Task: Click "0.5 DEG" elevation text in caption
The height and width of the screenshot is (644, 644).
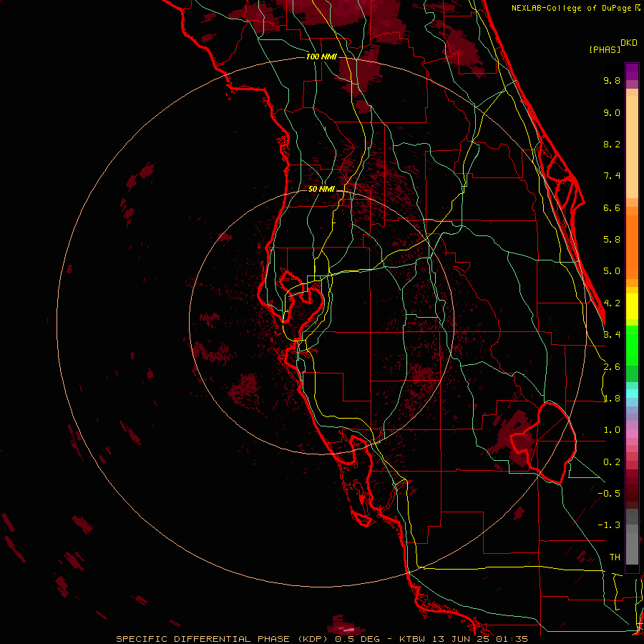Action: click(357, 639)
